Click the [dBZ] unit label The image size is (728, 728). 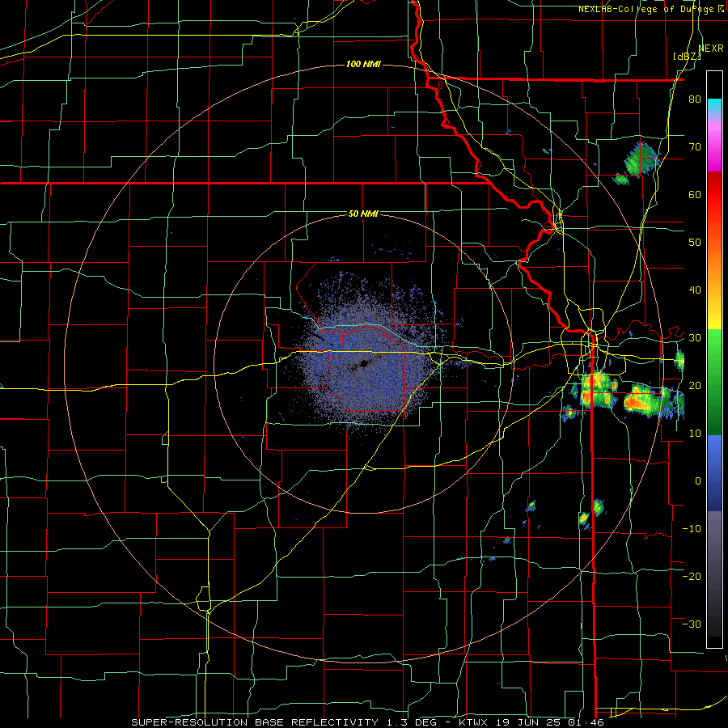pos(687,56)
